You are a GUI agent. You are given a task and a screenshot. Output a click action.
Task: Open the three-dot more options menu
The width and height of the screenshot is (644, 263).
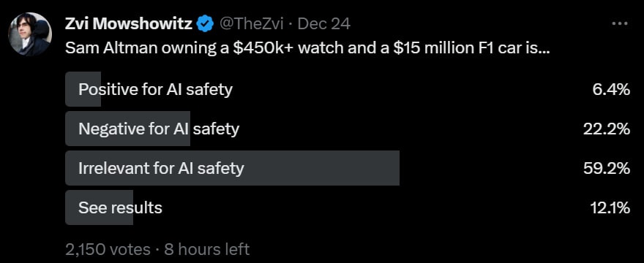pyautogui.click(x=620, y=24)
